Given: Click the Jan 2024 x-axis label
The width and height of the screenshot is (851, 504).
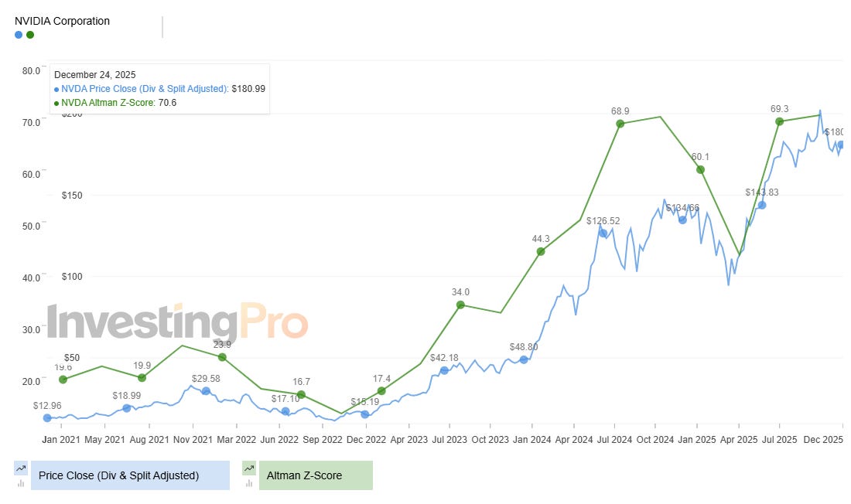Looking at the screenshot, I should point(532,439).
